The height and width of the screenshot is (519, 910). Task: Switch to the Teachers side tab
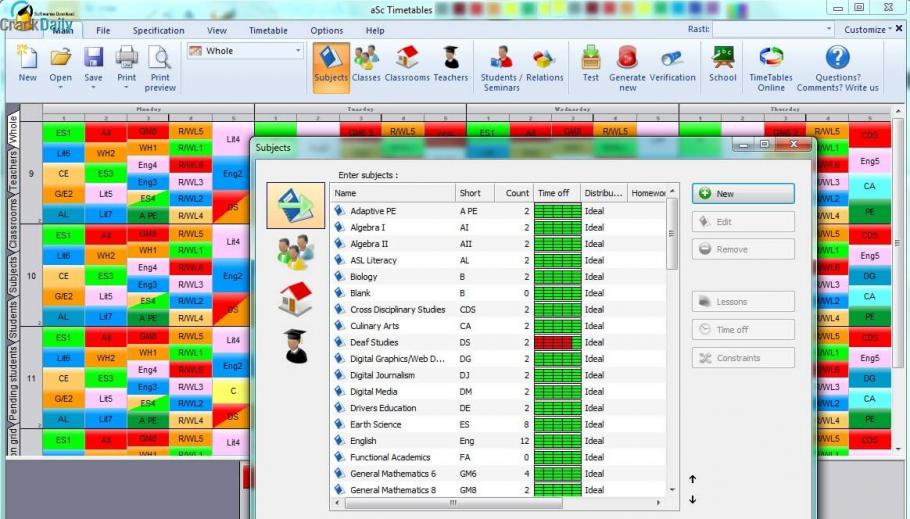13,171
